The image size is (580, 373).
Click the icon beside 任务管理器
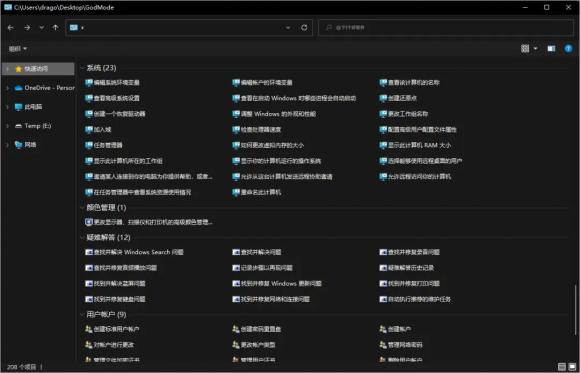(x=88, y=145)
